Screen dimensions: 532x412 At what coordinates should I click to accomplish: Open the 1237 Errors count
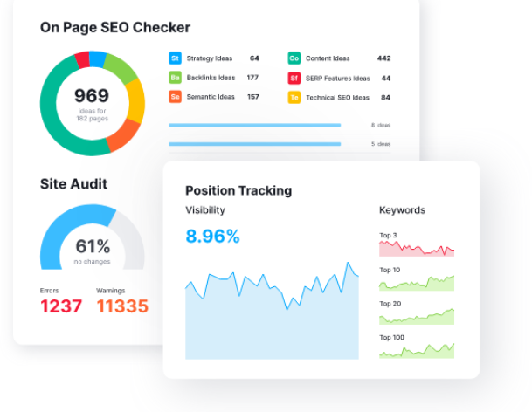pos(61,306)
